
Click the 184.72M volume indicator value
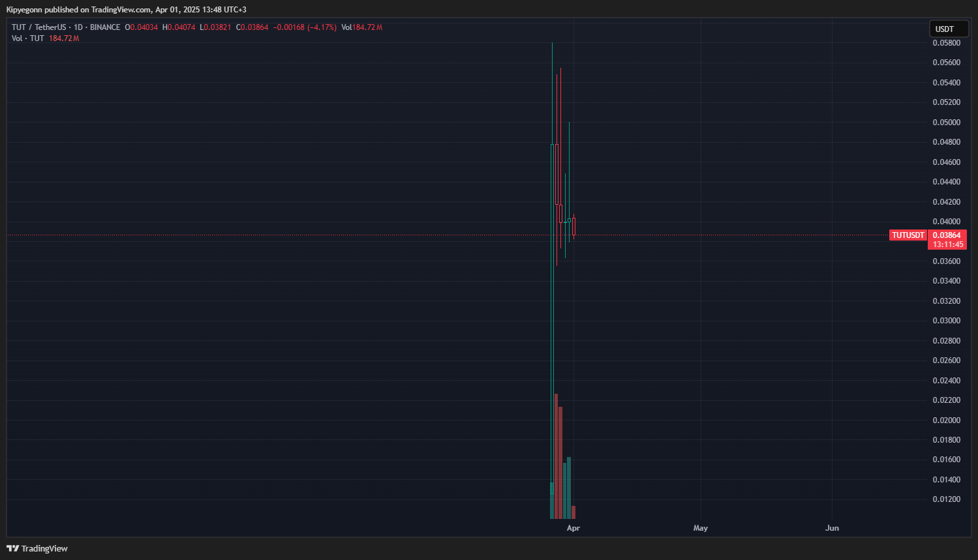[64, 38]
